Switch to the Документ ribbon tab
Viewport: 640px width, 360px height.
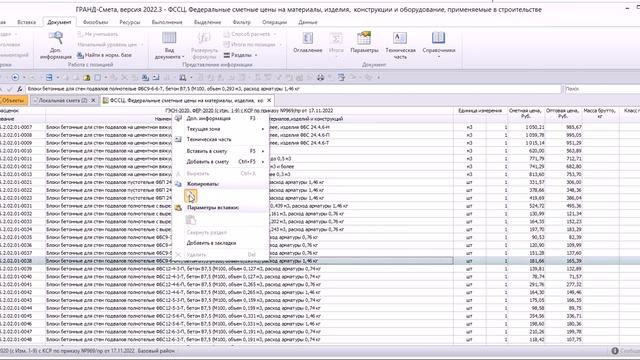pyautogui.click(x=59, y=22)
